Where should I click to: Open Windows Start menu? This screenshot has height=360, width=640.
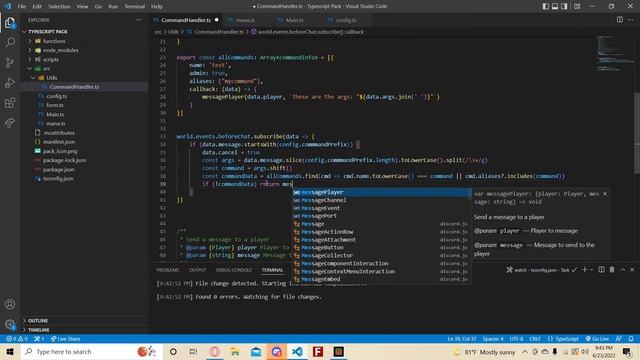10,351
